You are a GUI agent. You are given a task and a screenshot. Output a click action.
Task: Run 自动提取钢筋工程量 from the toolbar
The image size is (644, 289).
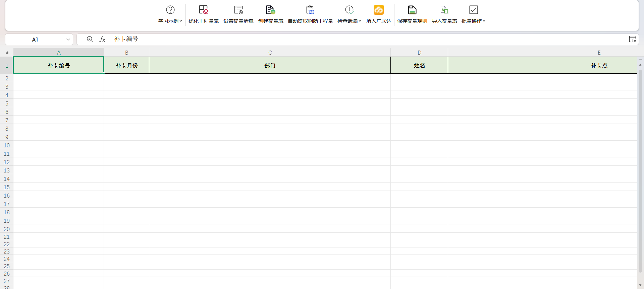(x=310, y=14)
